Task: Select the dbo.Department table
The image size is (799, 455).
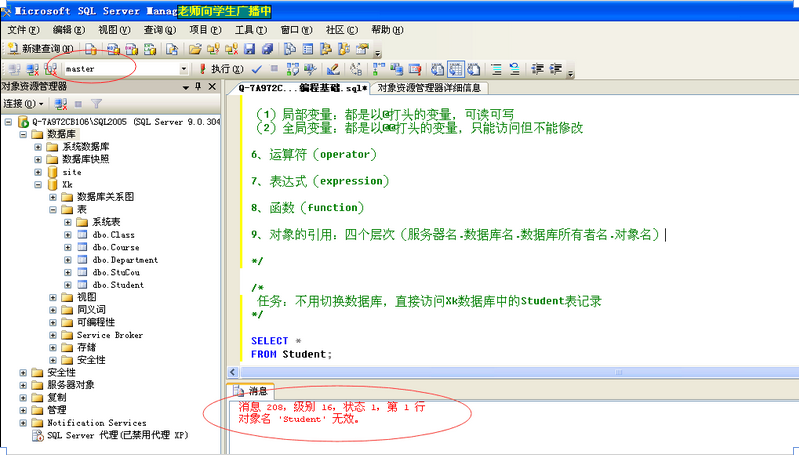Action: point(125,260)
